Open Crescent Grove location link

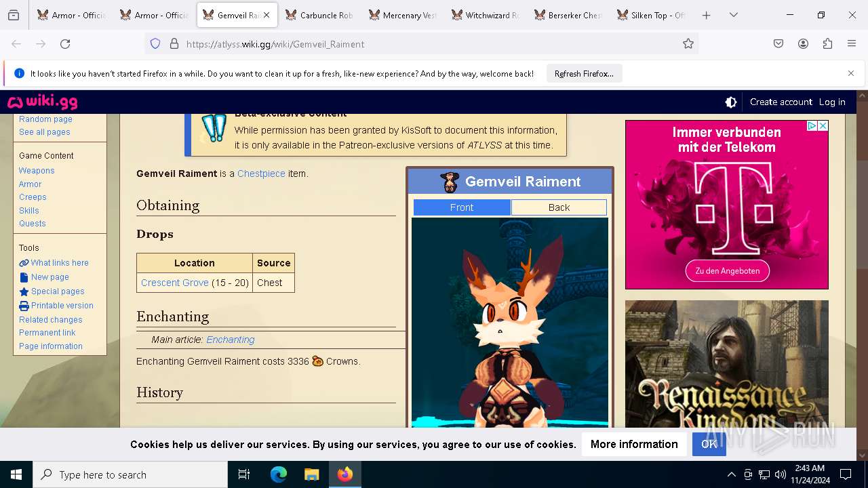(x=175, y=283)
